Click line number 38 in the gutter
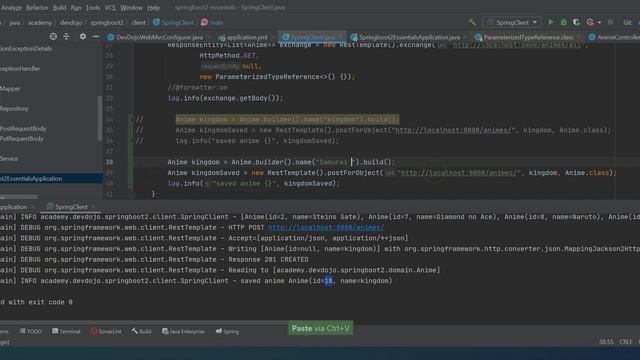This screenshot has height=360, width=640. click(109, 162)
